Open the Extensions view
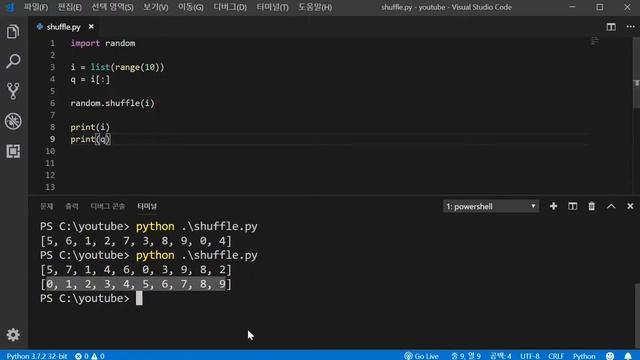Screen dimensions: 640x360 pyautogui.click(x=13, y=151)
